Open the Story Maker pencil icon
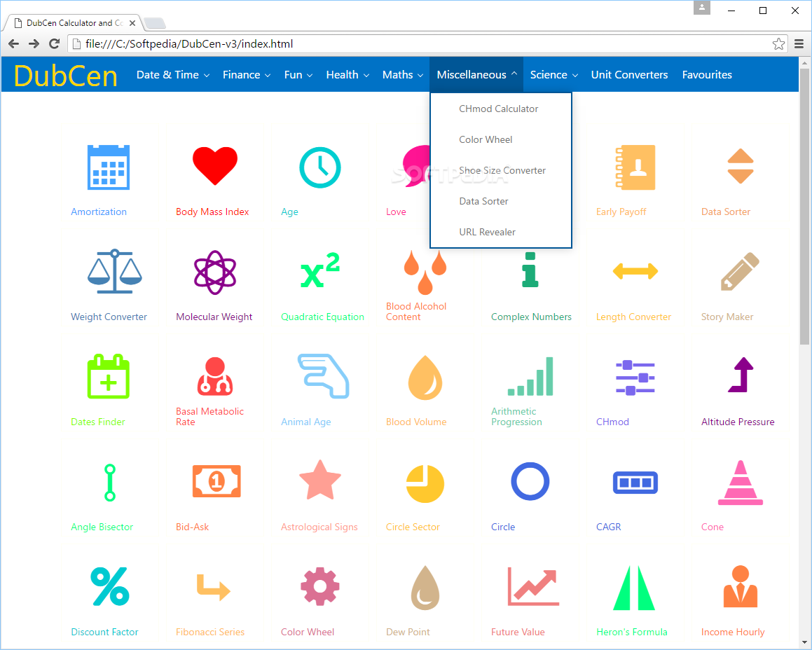 pos(740,271)
